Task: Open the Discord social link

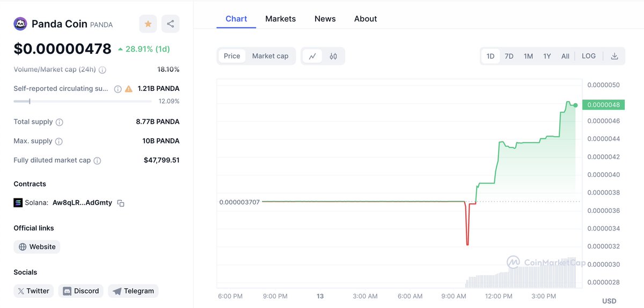Action: point(80,291)
